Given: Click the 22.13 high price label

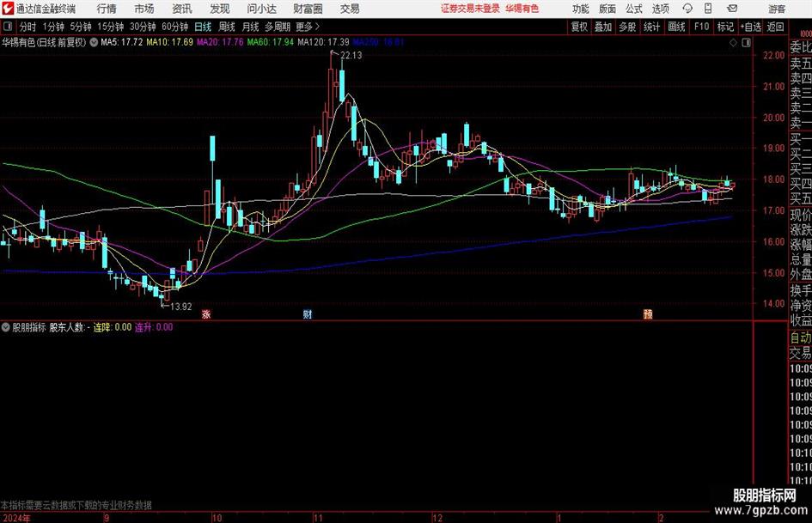Looking at the screenshot, I should coord(351,56).
